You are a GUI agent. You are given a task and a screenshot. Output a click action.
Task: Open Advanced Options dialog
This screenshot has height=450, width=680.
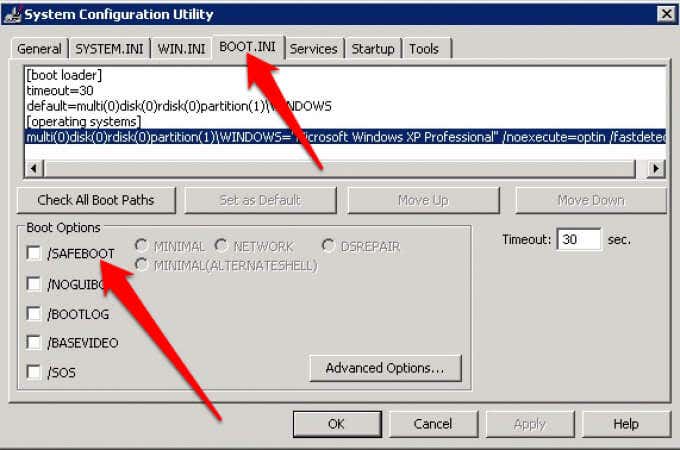(385, 368)
